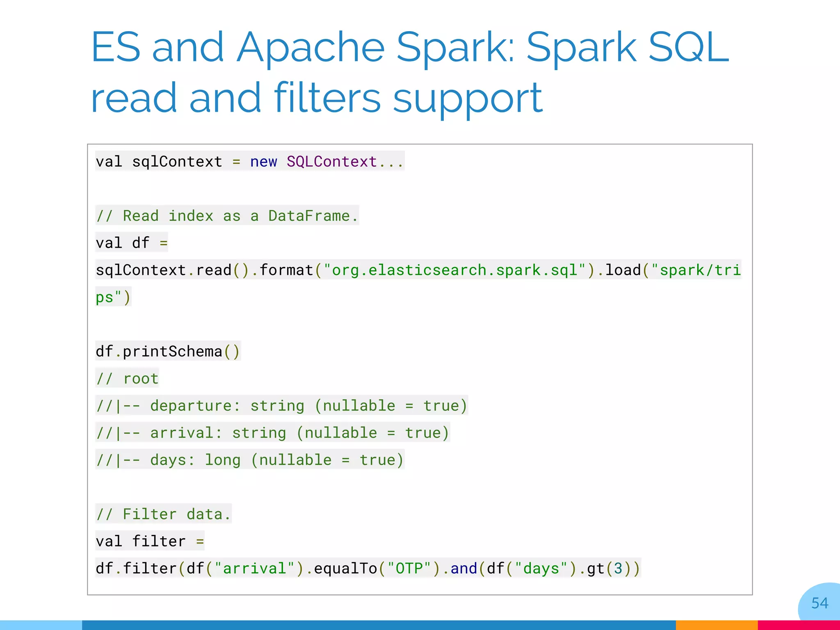
Task: Click the df.filter arrival equalTo line
Action: (368, 568)
